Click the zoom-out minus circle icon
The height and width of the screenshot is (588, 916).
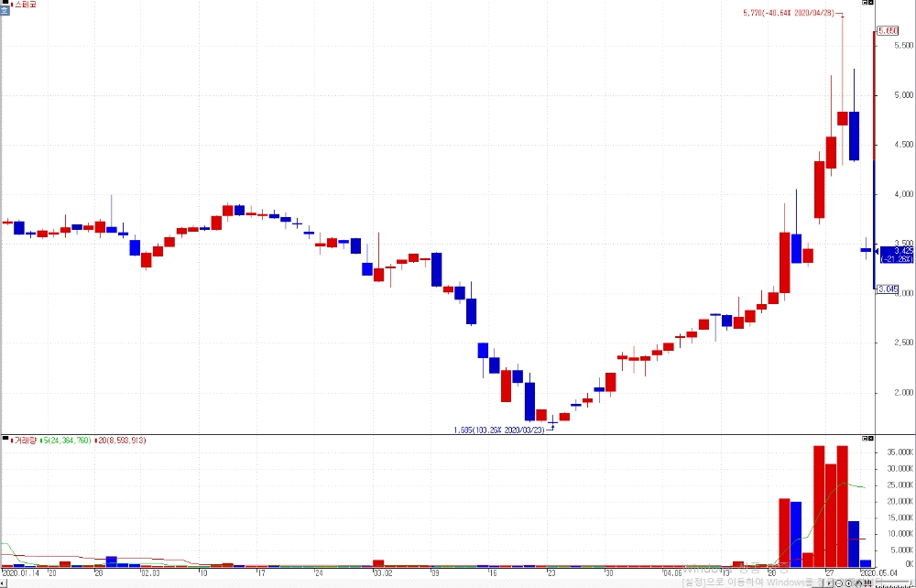(x=839, y=583)
